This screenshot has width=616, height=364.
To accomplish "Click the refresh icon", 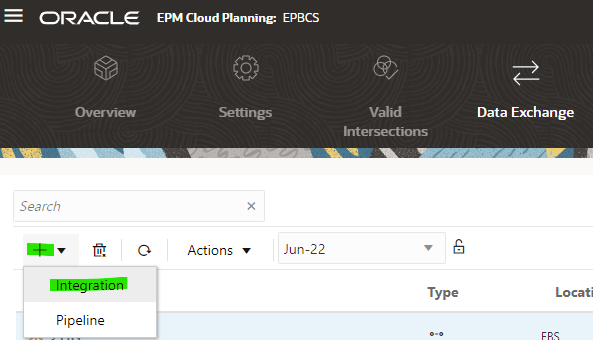I will [x=144, y=251].
